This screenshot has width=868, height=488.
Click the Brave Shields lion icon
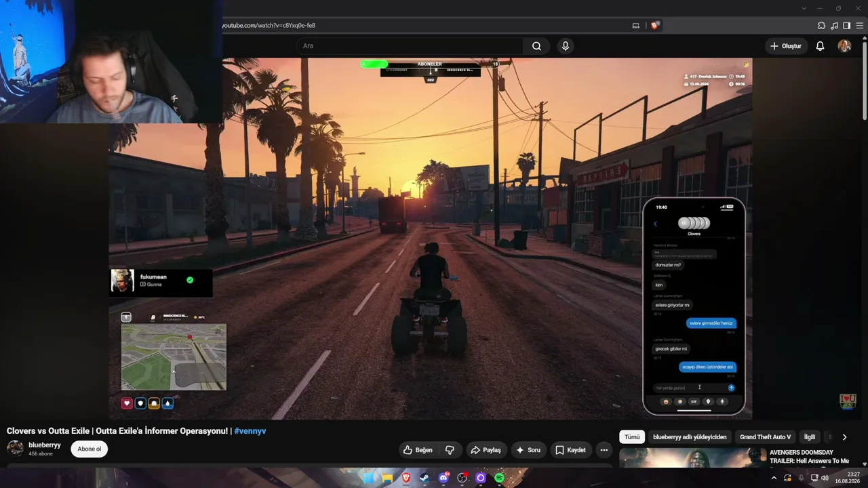click(x=654, y=26)
